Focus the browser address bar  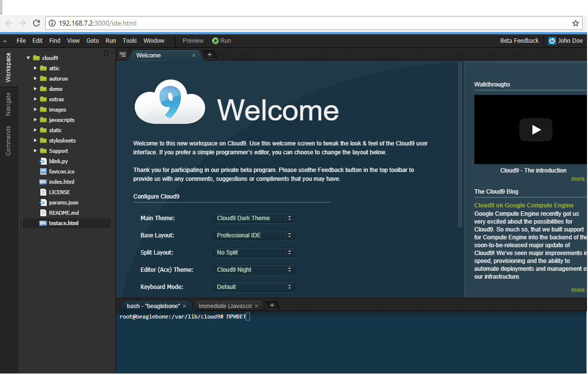coord(313,23)
